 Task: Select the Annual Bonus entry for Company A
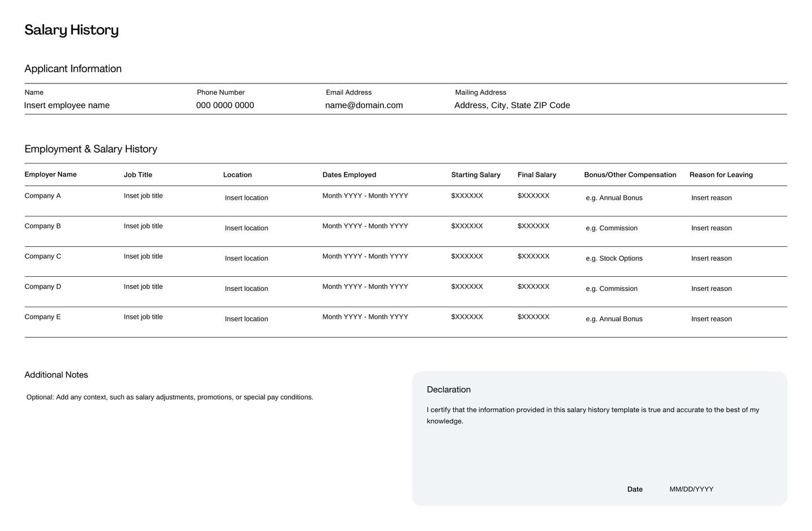(614, 198)
